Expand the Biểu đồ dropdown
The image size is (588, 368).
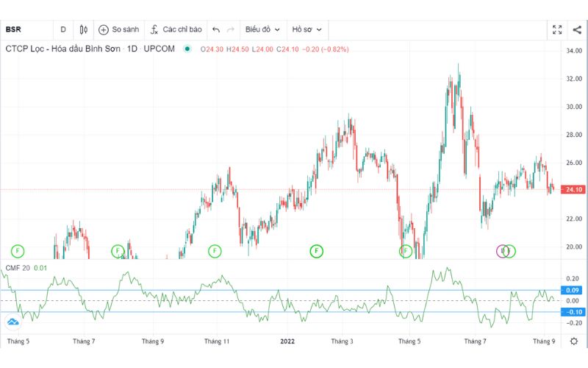point(262,29)
